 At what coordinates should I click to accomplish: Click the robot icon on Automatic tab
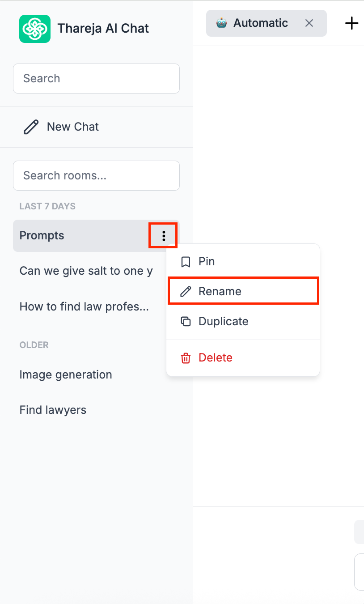(x=221, y=23)
